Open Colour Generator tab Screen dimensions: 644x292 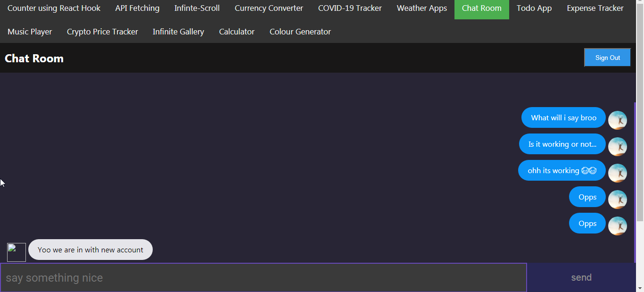pos(300,32)
